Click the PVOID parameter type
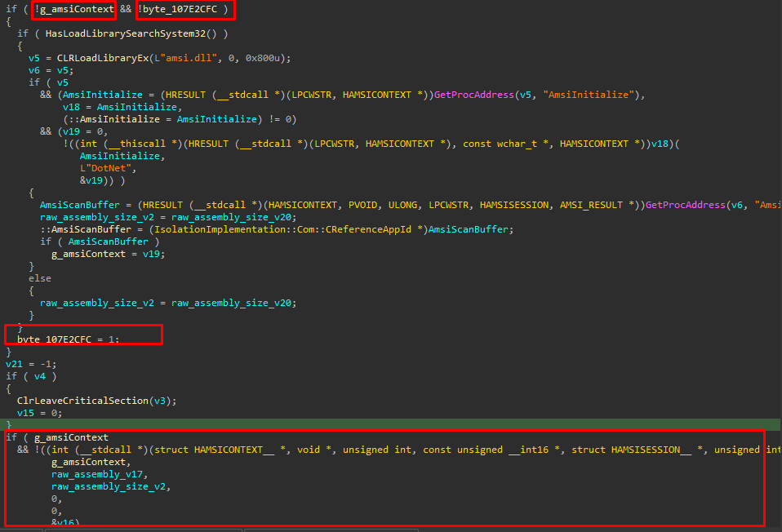 coord(362,205)
